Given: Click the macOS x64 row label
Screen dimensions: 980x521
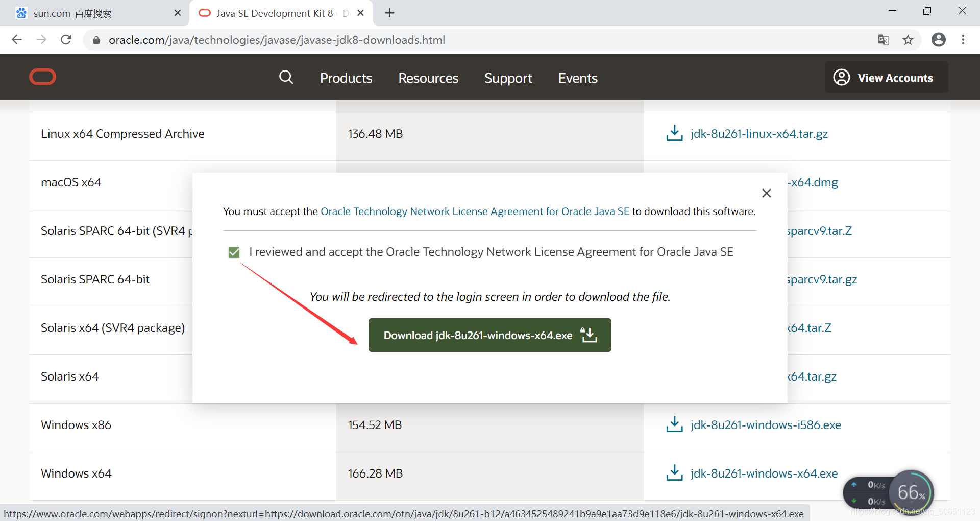Looking at the screenshot, I should pos(71,182).
